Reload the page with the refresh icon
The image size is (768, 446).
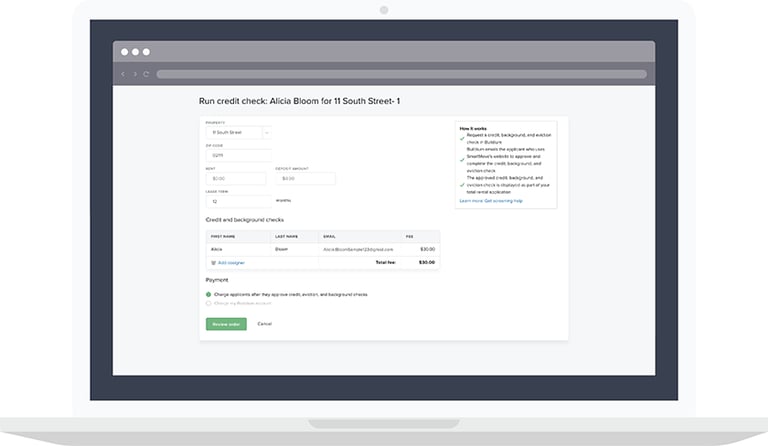point(147,74)
